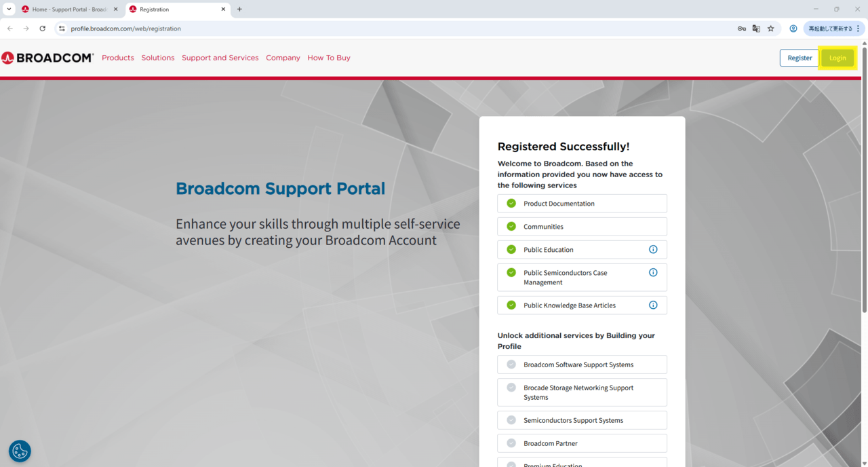Screen dimensions: 868x467
Task: Open the Solutions menu
Action: click(x=158, y=58)
